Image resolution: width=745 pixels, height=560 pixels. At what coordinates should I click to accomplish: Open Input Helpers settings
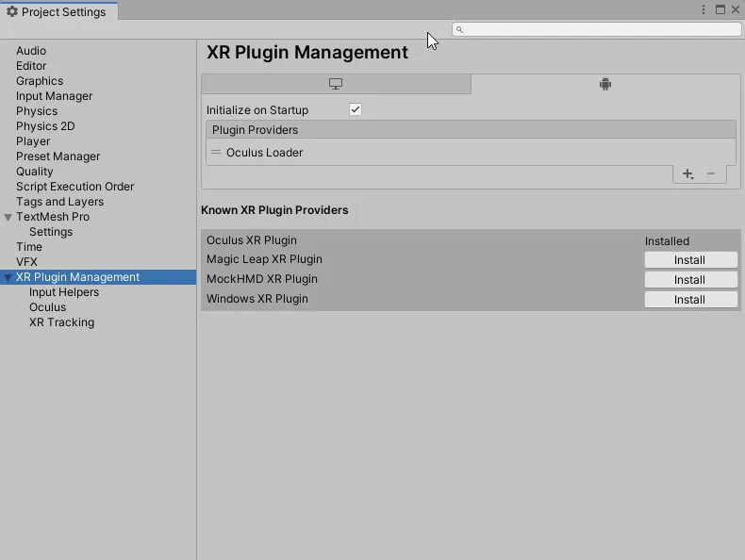pos(64,292)
